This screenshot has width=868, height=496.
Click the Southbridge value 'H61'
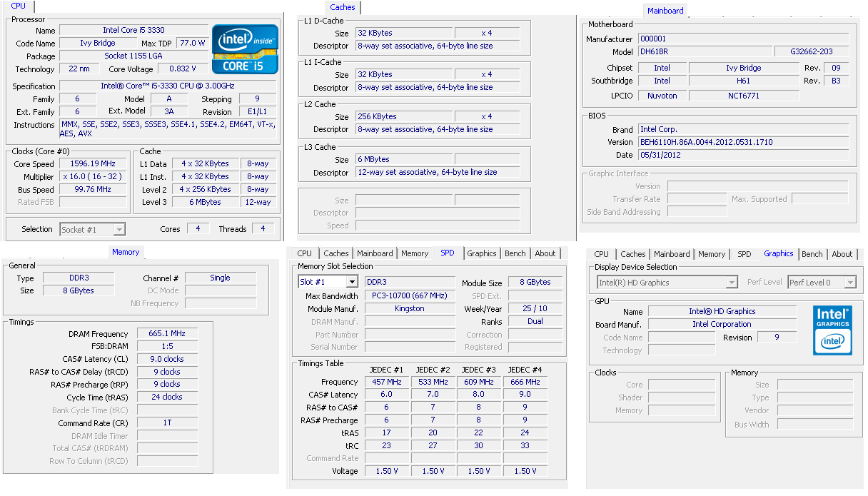click(743, 81)
